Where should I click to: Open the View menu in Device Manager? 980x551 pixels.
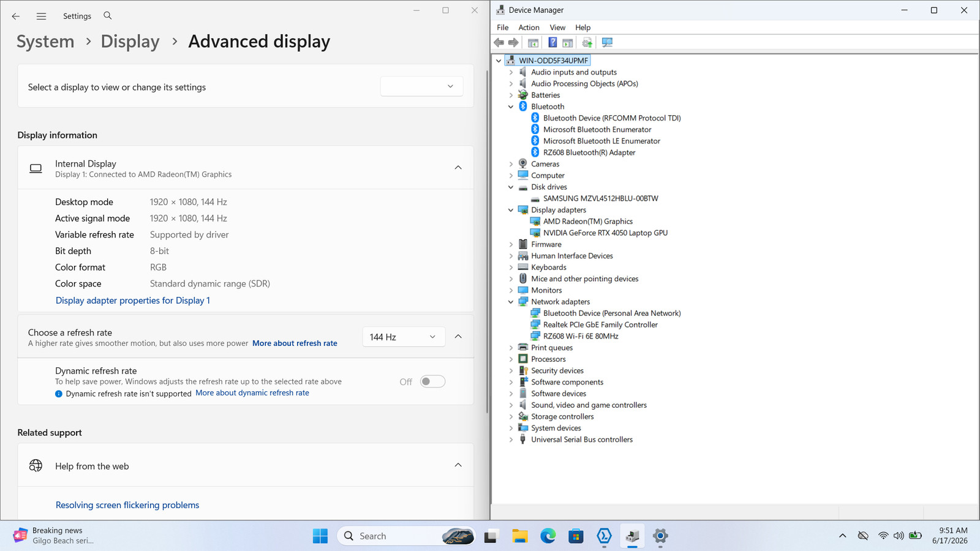click(x=557, y=28)
